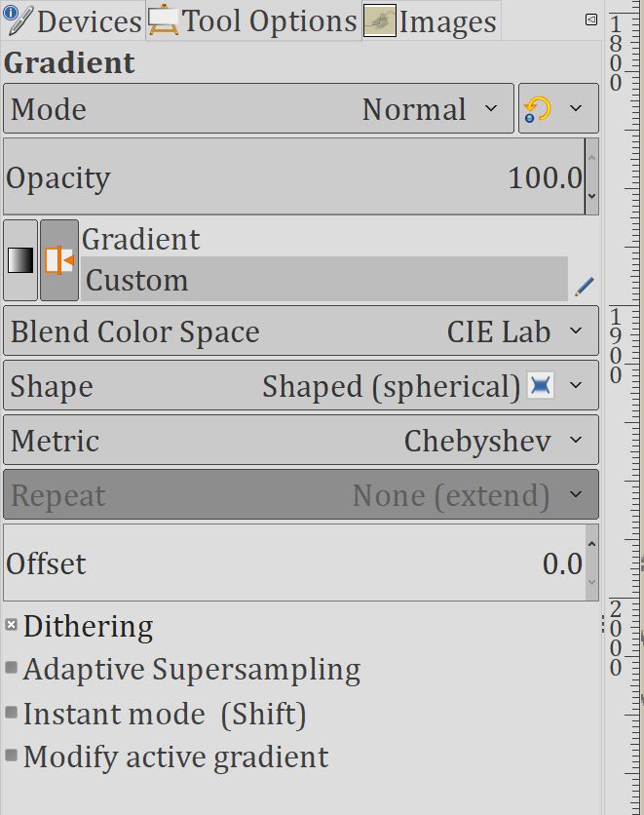Click the spherical shape preview icon
The image size is (644, 815).
click(540, 386)
